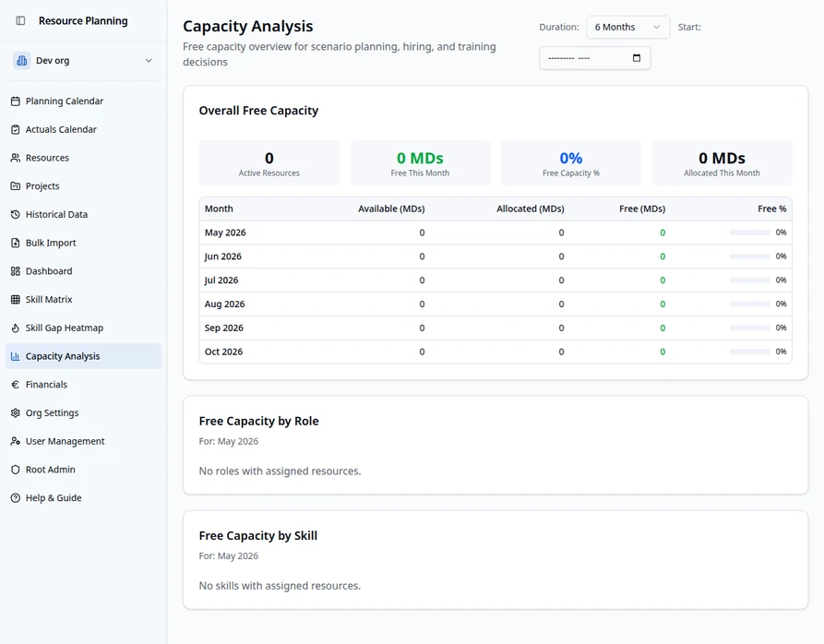Open Skill Gap Heatmap
This screenshot has width=824, height=644.
[84, 328]
